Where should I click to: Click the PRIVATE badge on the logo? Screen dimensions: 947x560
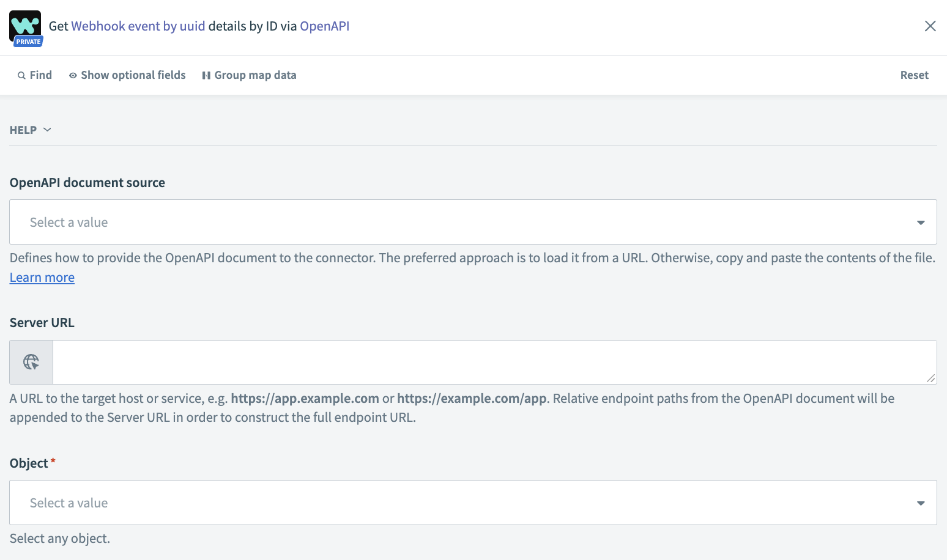[28, 42]
